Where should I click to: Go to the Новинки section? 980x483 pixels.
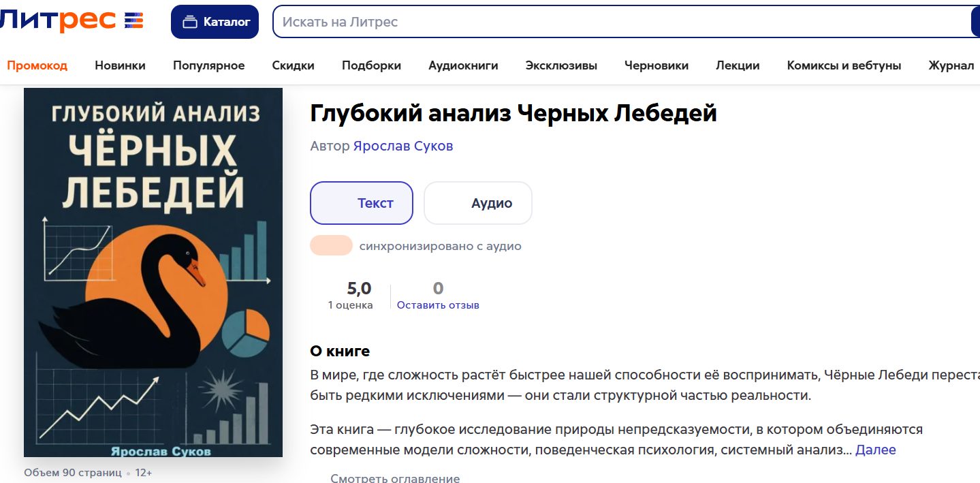pyautogui.click(x=120, y=65)
